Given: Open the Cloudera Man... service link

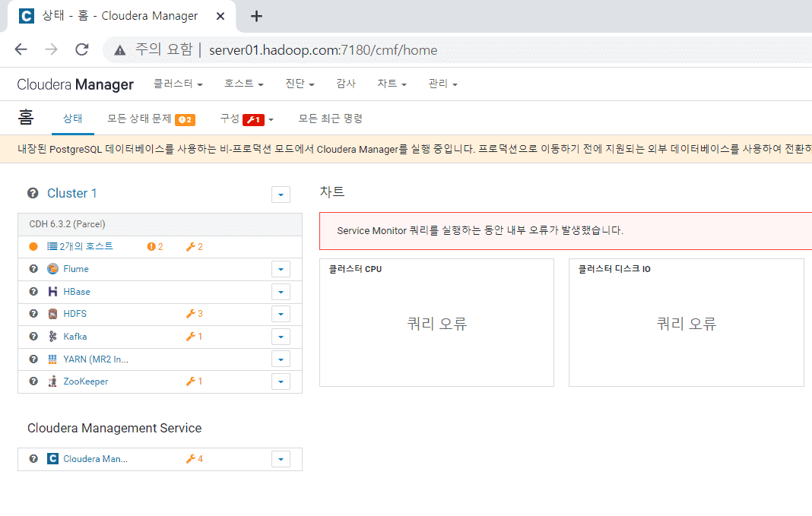Looking at the screenshot, I should click(x=95, y=458).
